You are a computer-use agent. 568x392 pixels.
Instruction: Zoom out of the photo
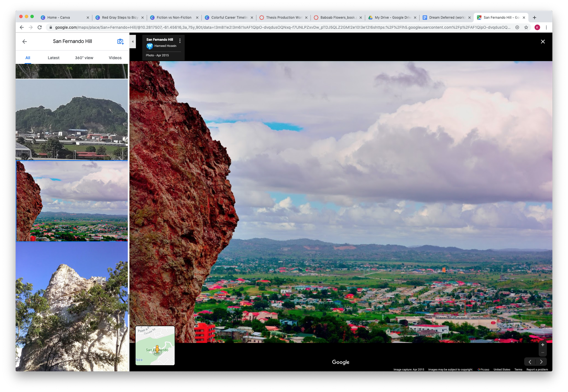click(x=542, y=353)
